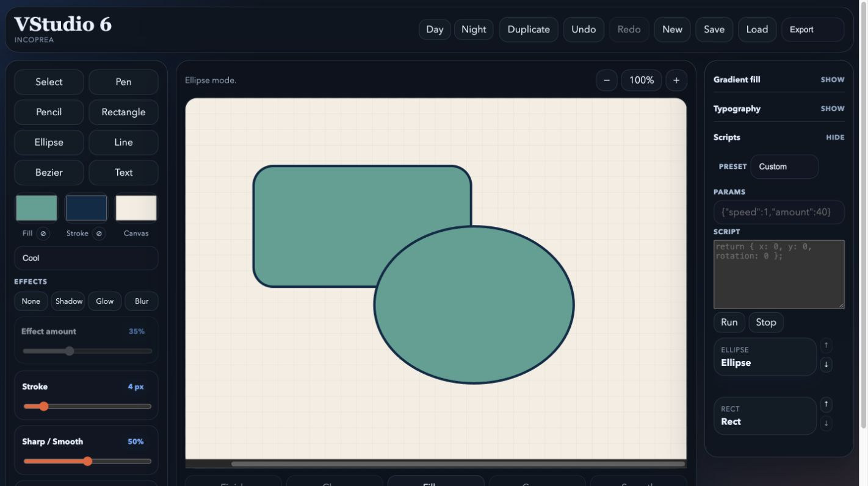Create a New document
Screen dimensions: 868x486
tap(672, 29)
